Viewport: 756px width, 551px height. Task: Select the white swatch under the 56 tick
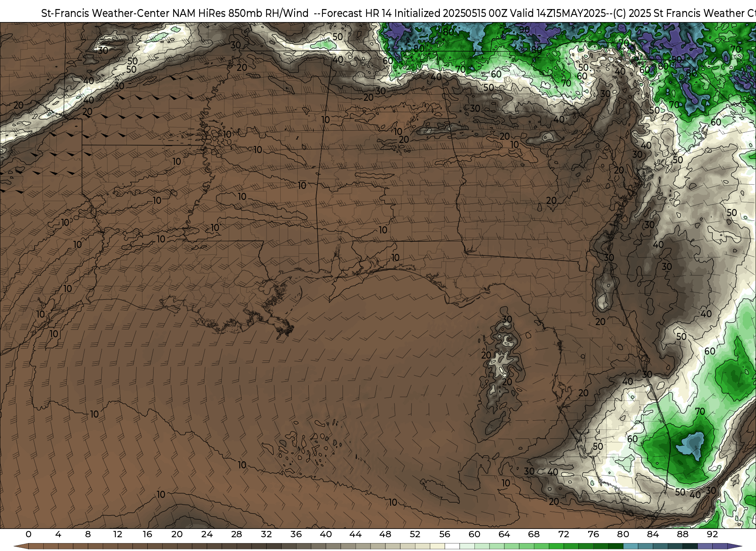[x=452, y=546]
